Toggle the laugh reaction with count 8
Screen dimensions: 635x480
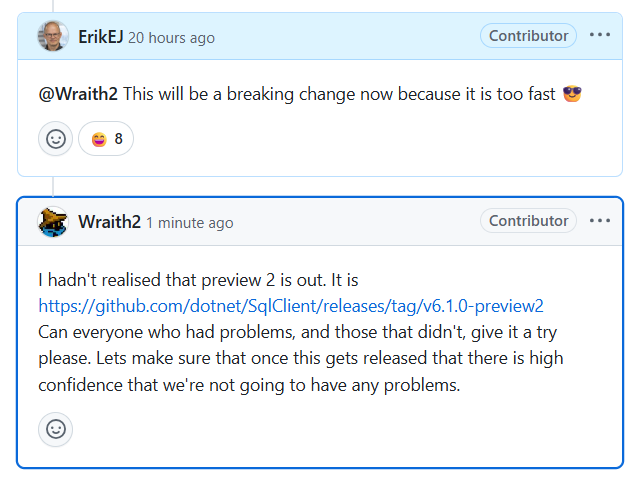pyautogui.click(x=106, y=139)
